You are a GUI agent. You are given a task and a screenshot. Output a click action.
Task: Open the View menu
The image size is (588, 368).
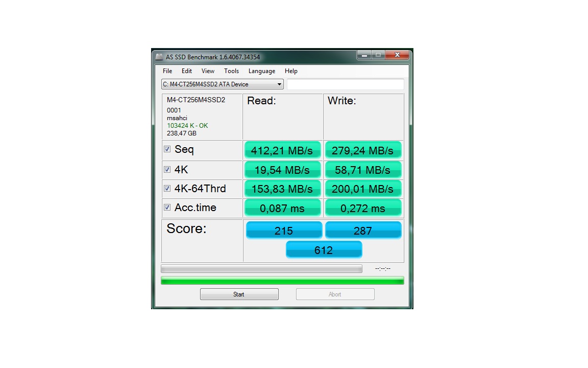tap(208, 71)
